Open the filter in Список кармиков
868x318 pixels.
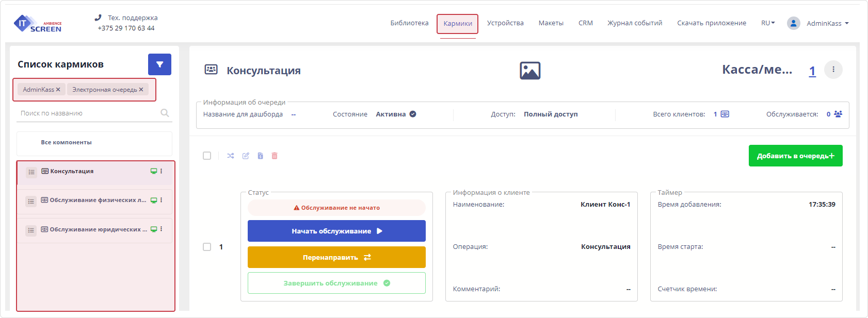coord(159,64)
